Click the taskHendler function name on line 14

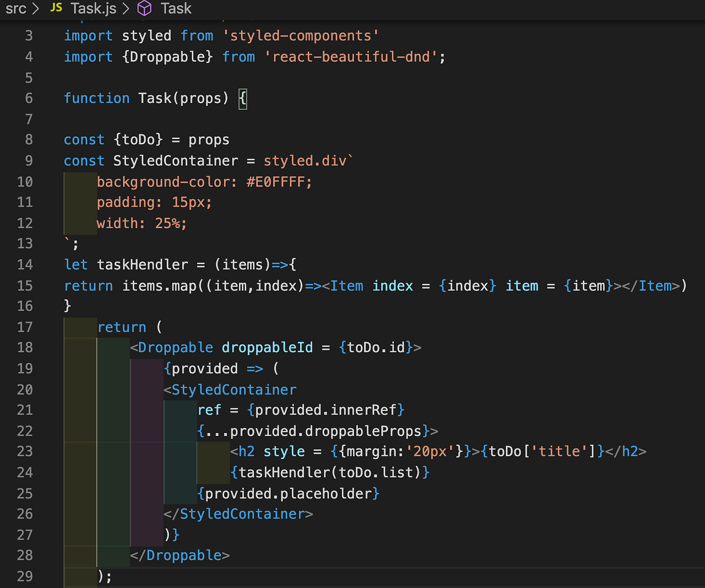click(143, 265)
